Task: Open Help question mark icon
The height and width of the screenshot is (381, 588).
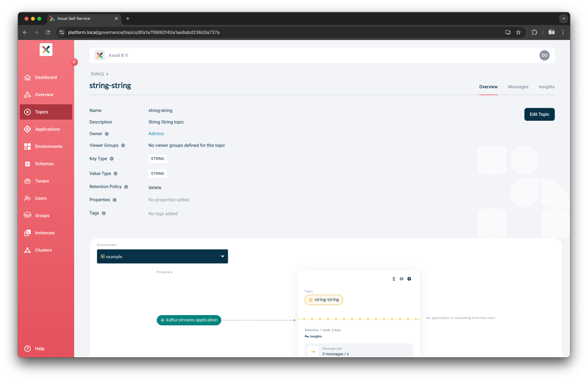Action: [x=27, y=349]
